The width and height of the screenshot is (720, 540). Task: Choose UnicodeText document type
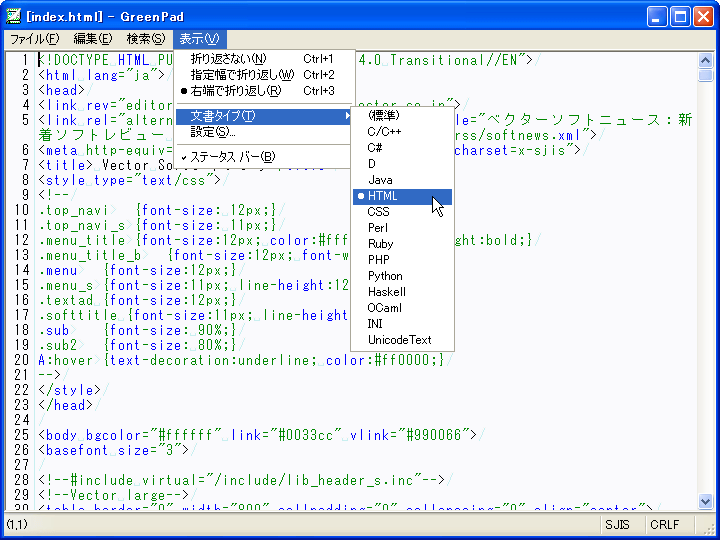tap(402, 340)
